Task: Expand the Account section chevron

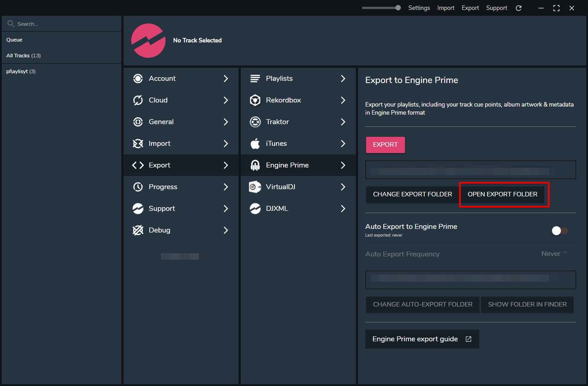Action: pos(226,79)
